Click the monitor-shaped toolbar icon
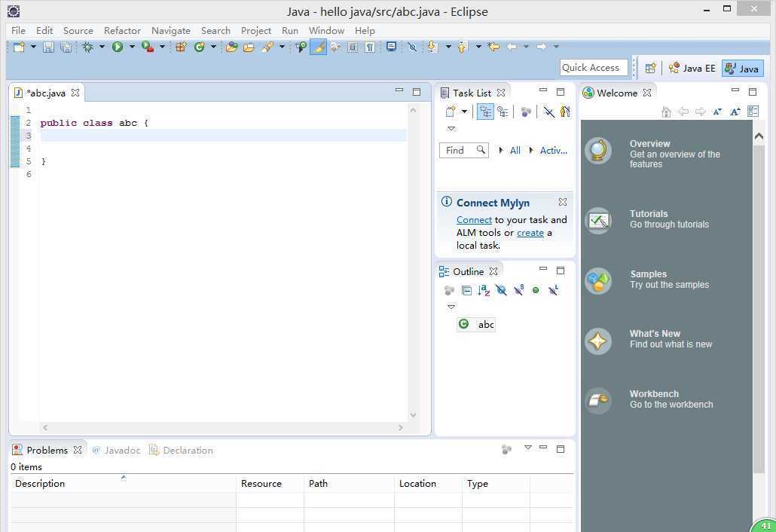 coord(391,47)
